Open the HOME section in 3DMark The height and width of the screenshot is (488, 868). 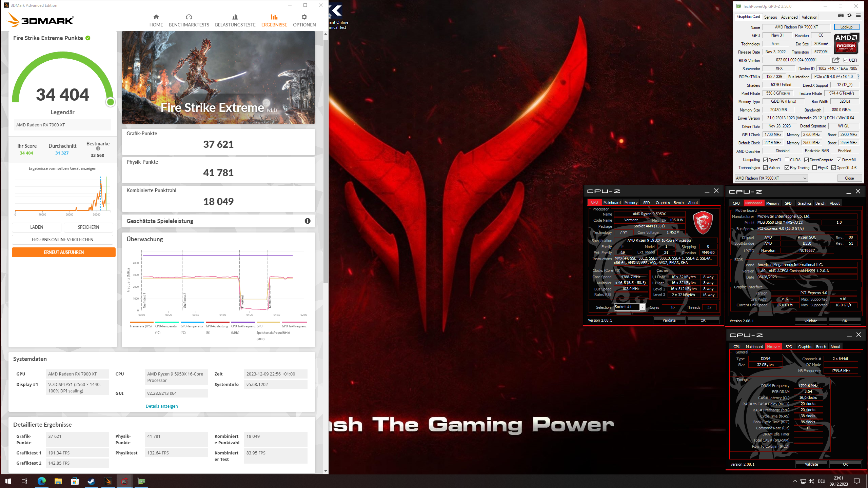coord(156,21)
